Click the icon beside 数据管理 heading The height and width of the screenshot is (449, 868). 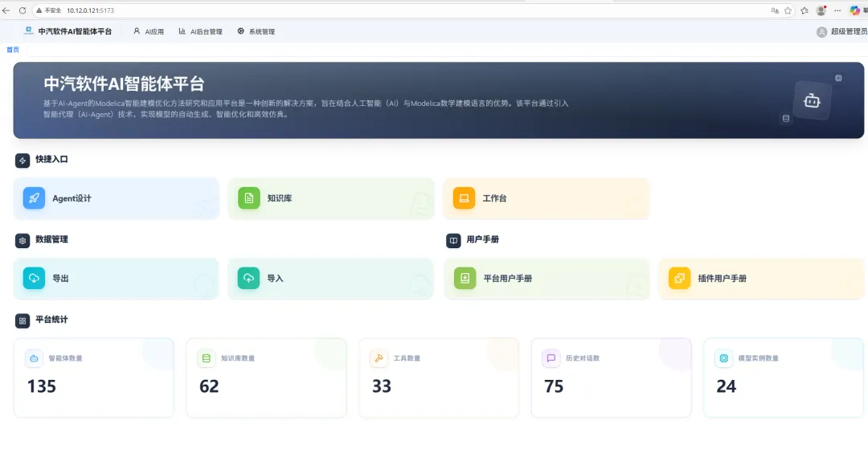tap(23, 240)
